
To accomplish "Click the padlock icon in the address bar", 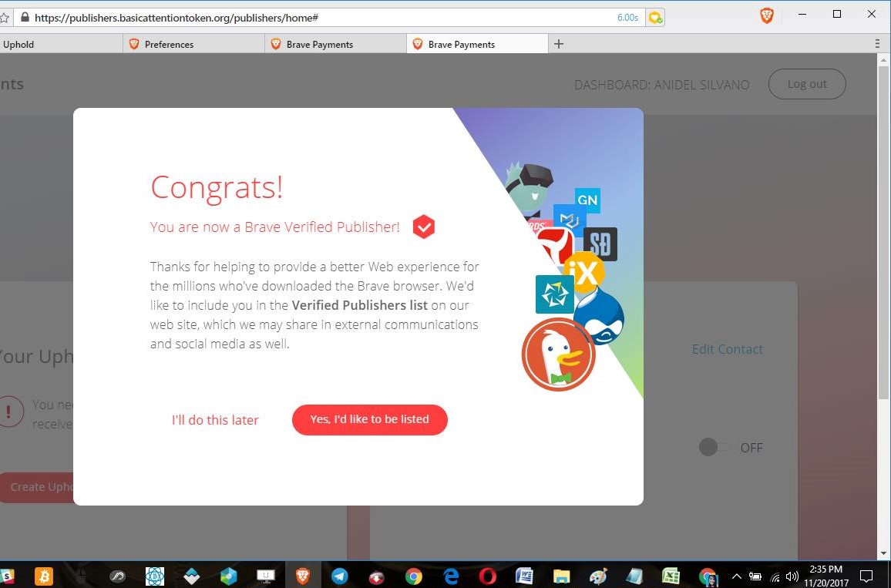I will coord(25,17).
